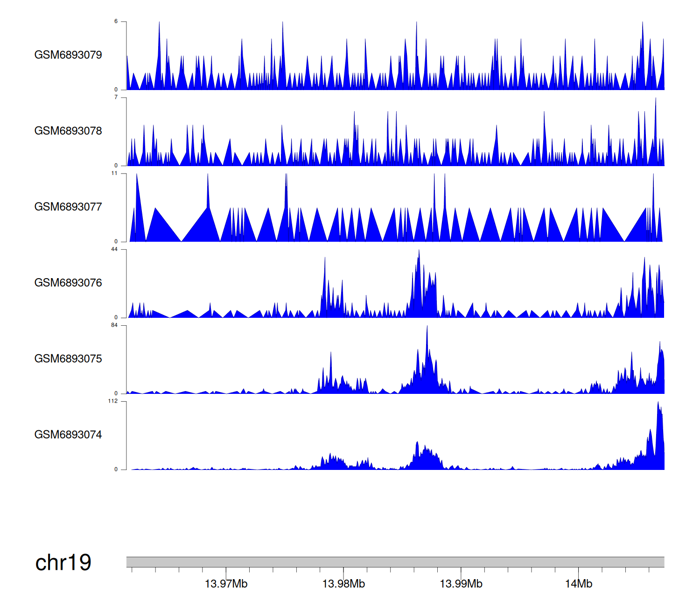Click the y-axis maximum value 84

[x=114, y=325]
